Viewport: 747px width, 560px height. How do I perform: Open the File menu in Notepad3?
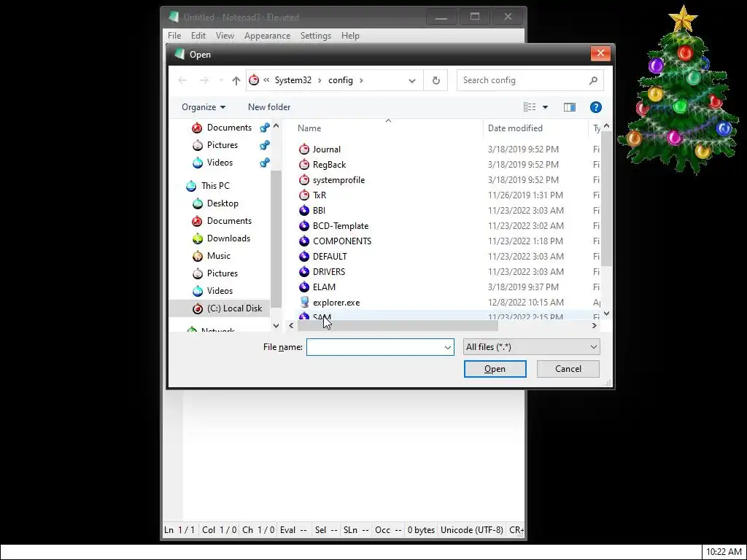tap(174, 36)
